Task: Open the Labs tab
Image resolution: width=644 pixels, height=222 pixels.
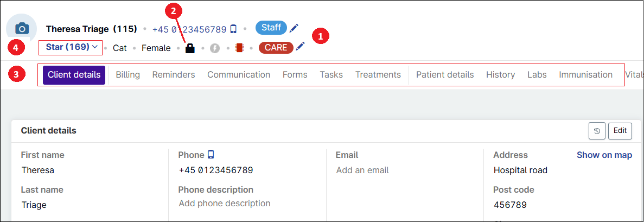Action: (x=537, y=75)
